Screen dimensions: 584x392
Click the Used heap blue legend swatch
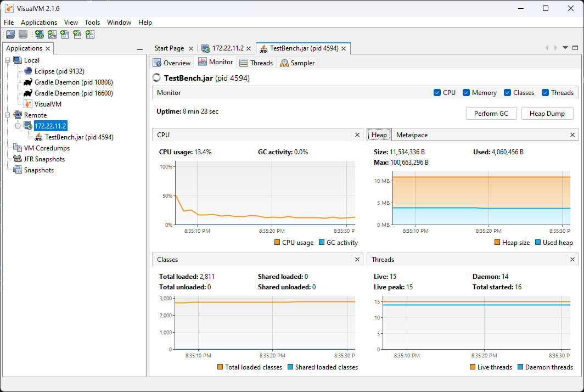click(x=538, y=242)
